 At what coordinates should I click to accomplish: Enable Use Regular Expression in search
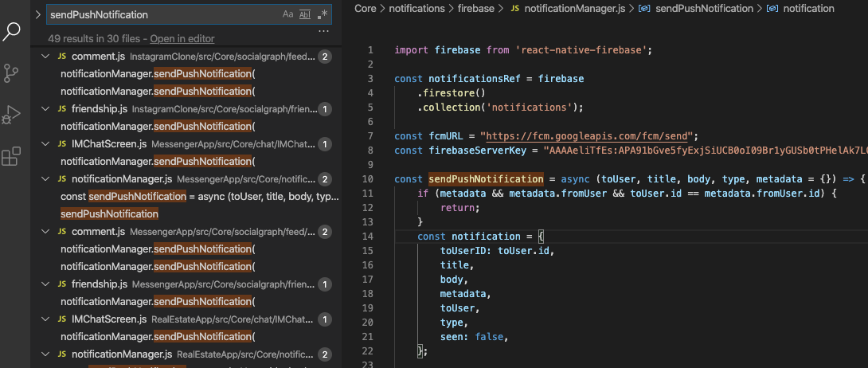pos(322,14)
